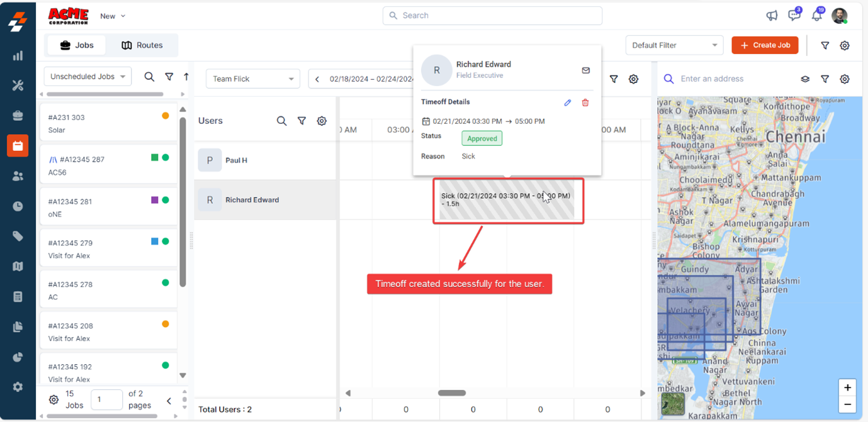Screen dimensions: 868x422
Task: Click the pencil edit icon in Timeoff Details
Action: [x=567, y=103]
